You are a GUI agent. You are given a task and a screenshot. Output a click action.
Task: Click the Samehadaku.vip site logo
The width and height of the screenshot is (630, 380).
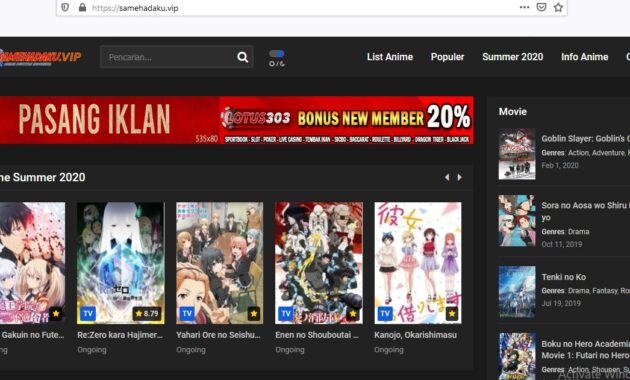coord(40,57)
